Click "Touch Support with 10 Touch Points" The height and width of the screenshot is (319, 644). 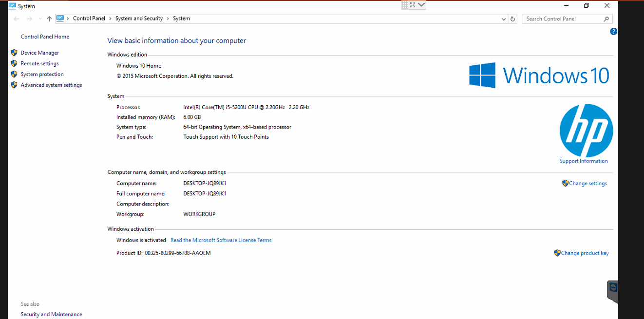pos(226,137)
